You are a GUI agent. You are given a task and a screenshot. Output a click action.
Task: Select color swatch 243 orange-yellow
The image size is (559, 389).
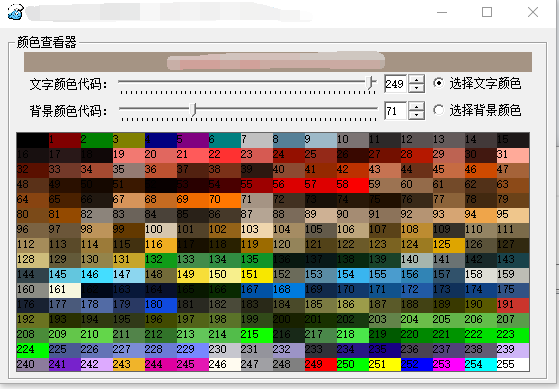[x=129, y=364]
